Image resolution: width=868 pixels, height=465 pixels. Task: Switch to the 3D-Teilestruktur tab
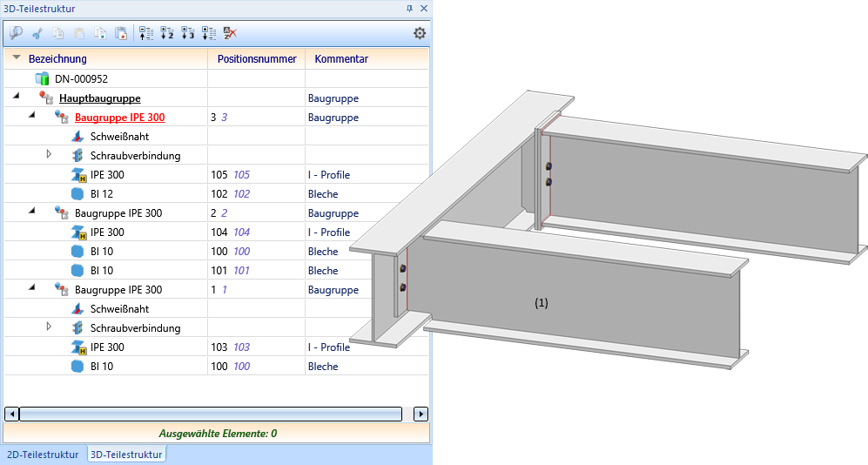tap(127, 455)
